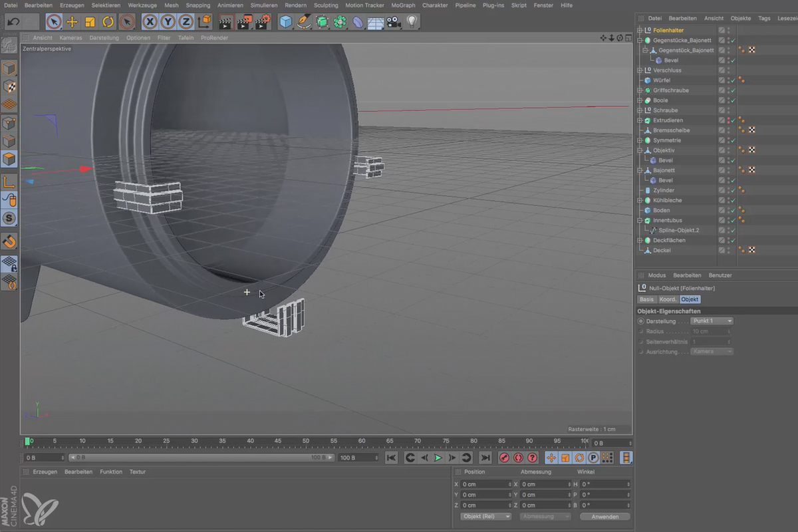Open the Array modeling objects icon
The image size is (798, 532).
[x=340, y=22]
